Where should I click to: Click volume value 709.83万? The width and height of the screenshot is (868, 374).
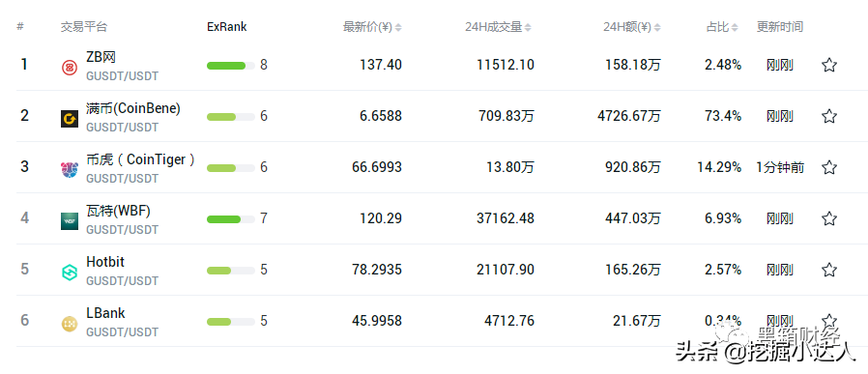click(507, 116)
